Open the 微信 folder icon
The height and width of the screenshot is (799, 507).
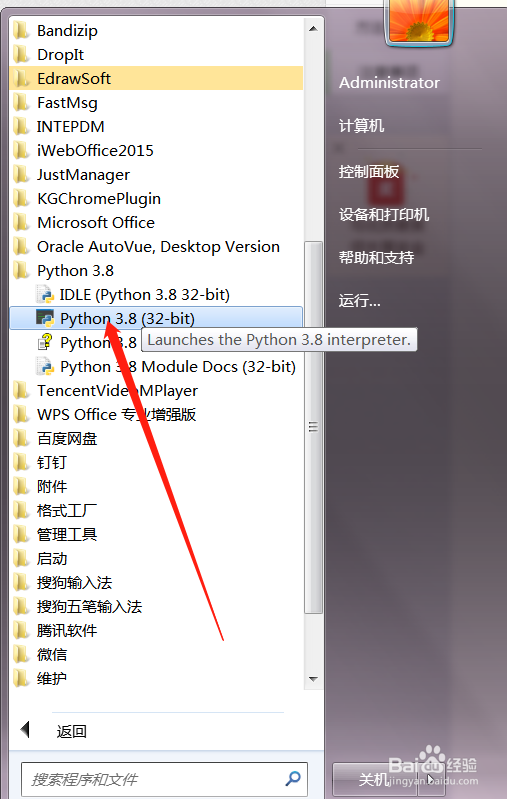coord(21,654)
